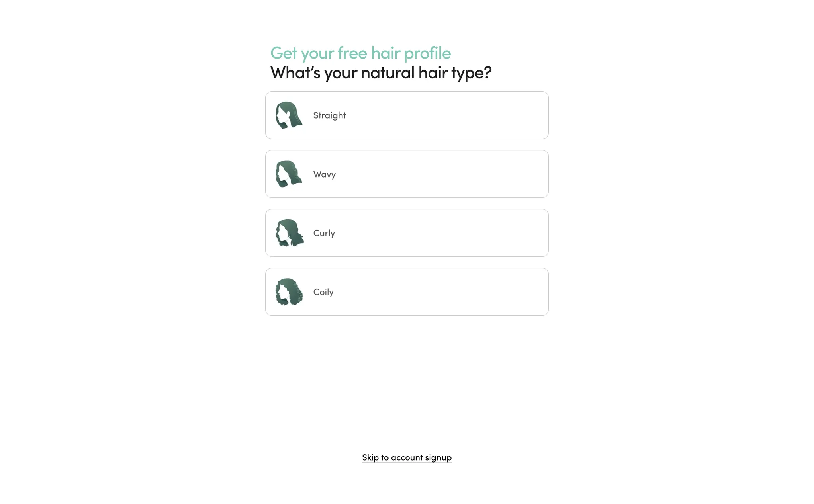
Task: Click the curly hair silhouette icon
Action: point(289,233)
